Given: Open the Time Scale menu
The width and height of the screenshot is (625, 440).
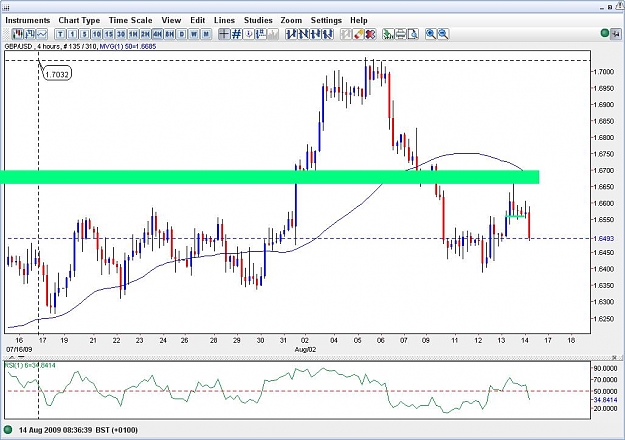Looking at the screenshot, I should click(x=131, y=20).
